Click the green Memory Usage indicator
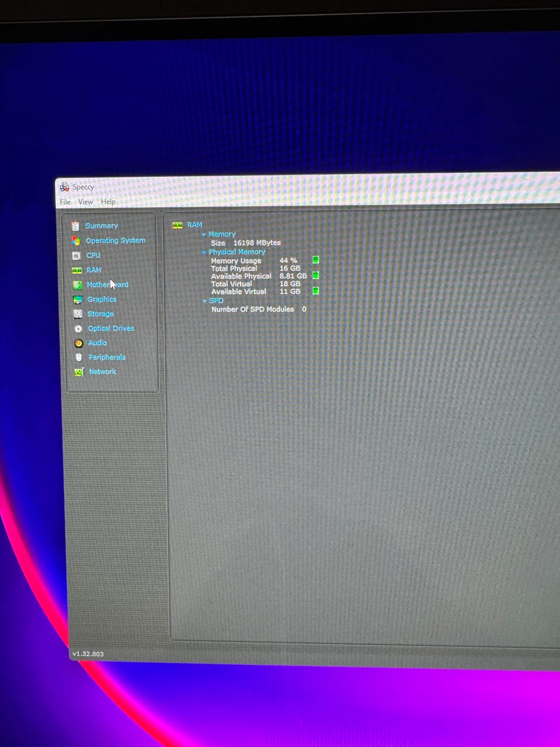This screenshot has width=560, height=747. [316, 260]
